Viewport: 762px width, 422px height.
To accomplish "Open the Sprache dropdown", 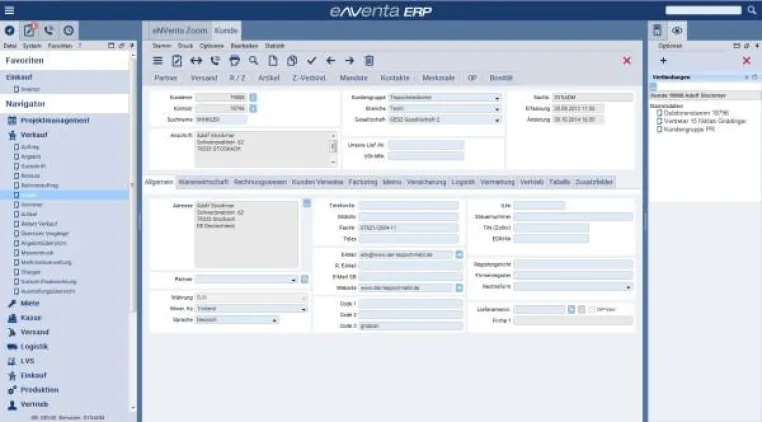I will click(275, 320).
